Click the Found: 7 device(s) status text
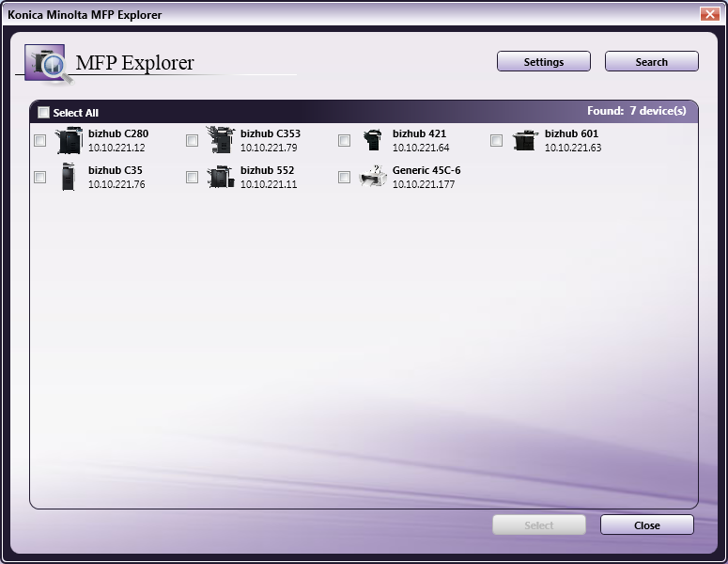The height and width of the screenshot is (564, 728). (637, 111)
